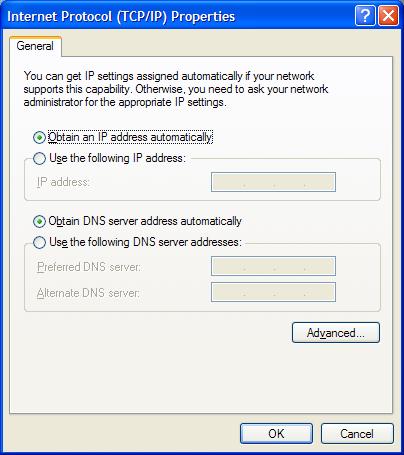404x455 pixels.
Task: Click the Preferred DNS server input box
Action: [x=273, y=266]
